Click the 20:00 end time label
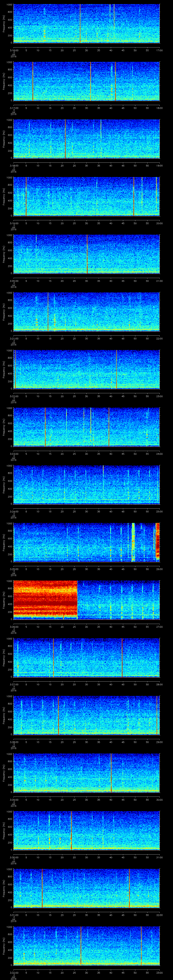 (x=159, y=223)
